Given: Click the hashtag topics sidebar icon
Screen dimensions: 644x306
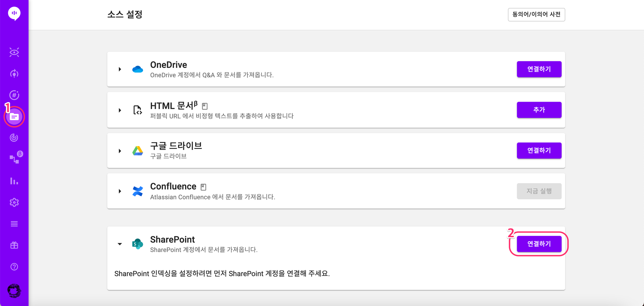Looking at the screenshot, I should [x=14, y=95].
